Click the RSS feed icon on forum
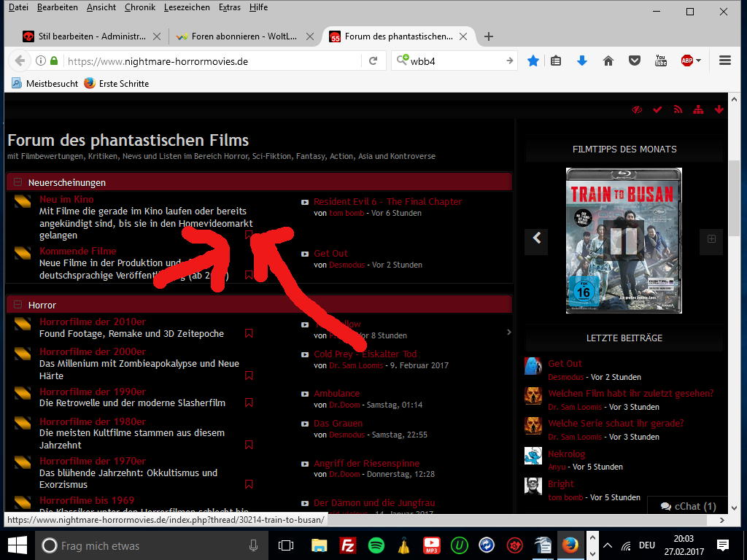747x560 pixels. point(678,110)
